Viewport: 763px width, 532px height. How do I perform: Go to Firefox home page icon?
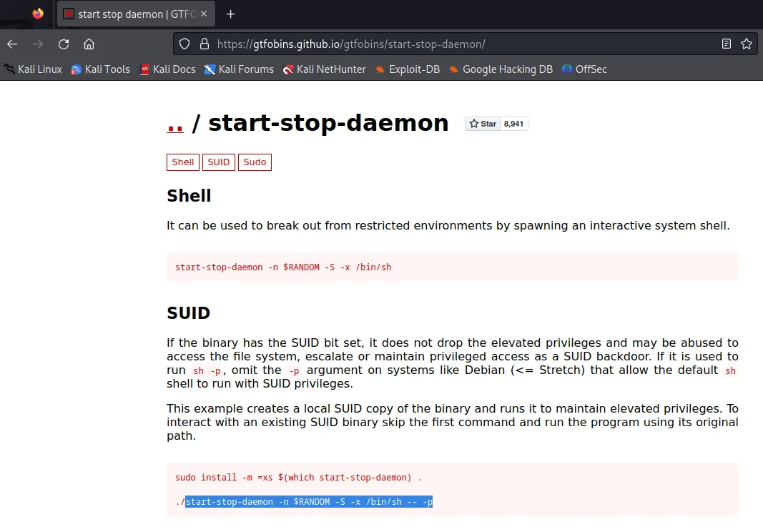click(x=89, y=44)
